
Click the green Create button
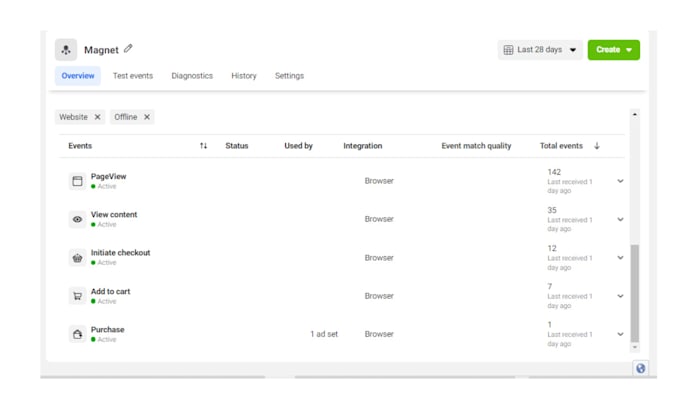tap(614, 50)
